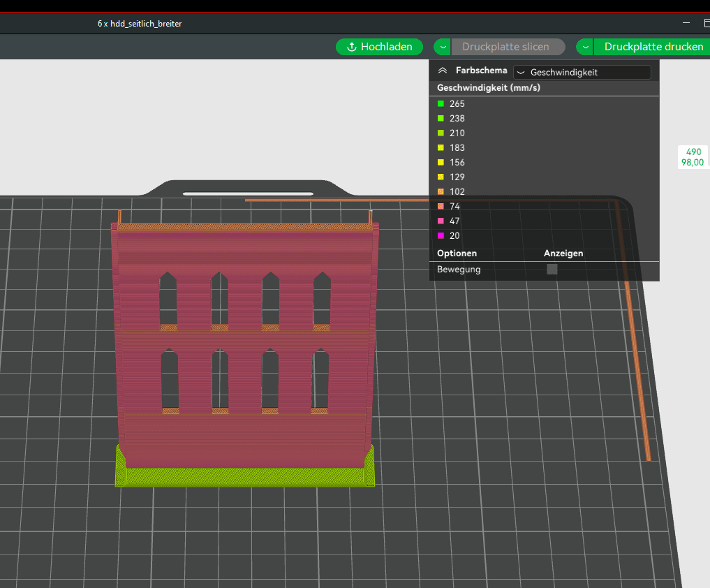Click the 20 mm/s magenta swatch
The image size is (710, 588).
click(x=441, y=236)
